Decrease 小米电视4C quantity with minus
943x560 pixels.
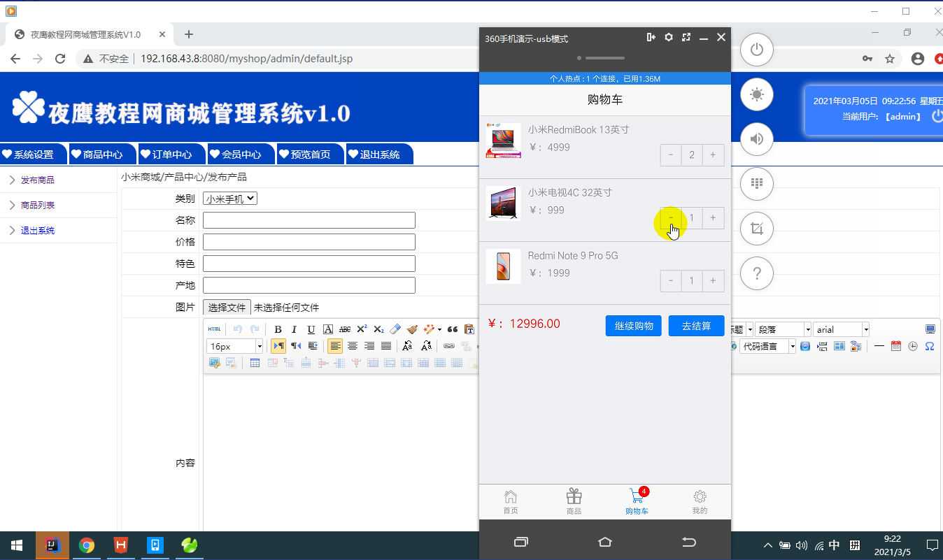671,217
